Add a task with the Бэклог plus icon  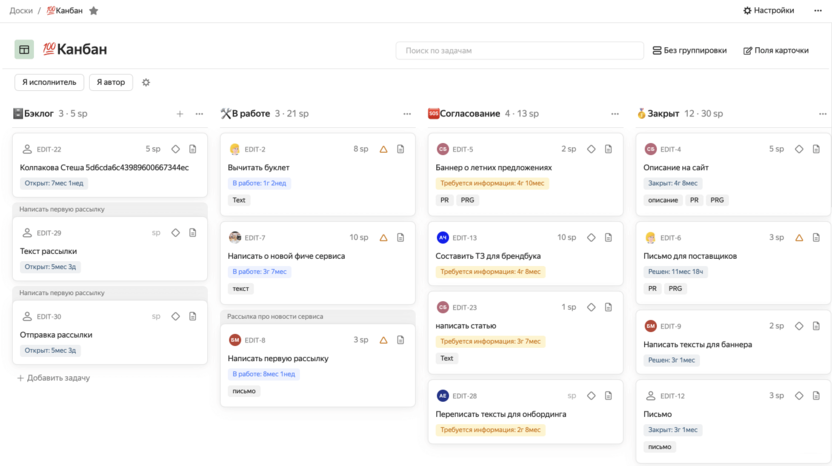[x=180, y=114]
